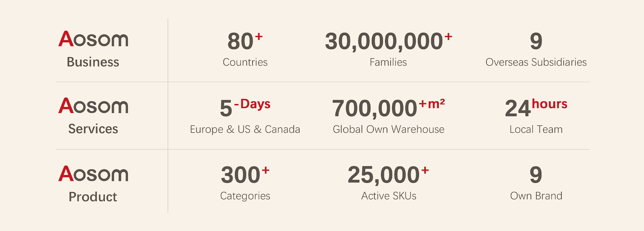Viewport: 644px width, 231px height.
Task: Click the 700,000+m² number
Action: pos(388,108)
